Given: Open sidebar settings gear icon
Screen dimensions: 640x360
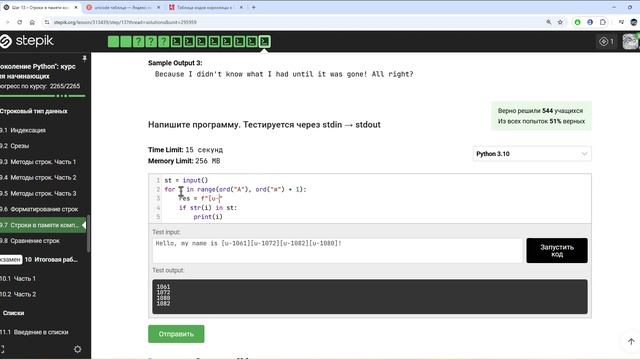Looking at the screenshot, I should [78, 349].
